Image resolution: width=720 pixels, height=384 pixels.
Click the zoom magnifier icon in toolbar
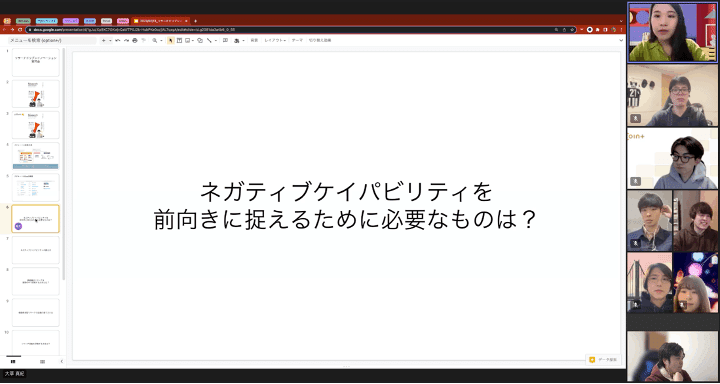[155, 40]
